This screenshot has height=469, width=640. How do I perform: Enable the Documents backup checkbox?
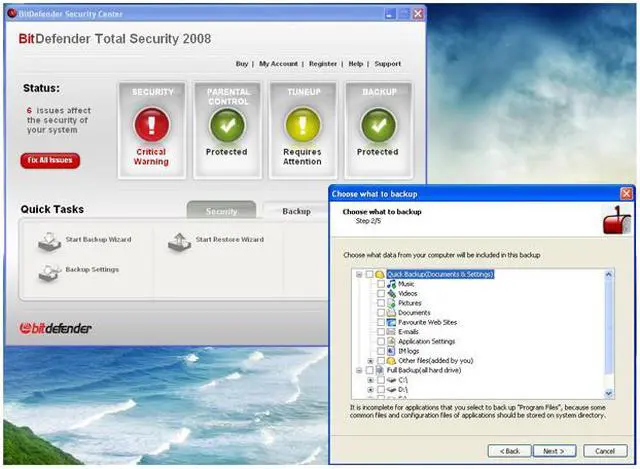pos(380,313)
